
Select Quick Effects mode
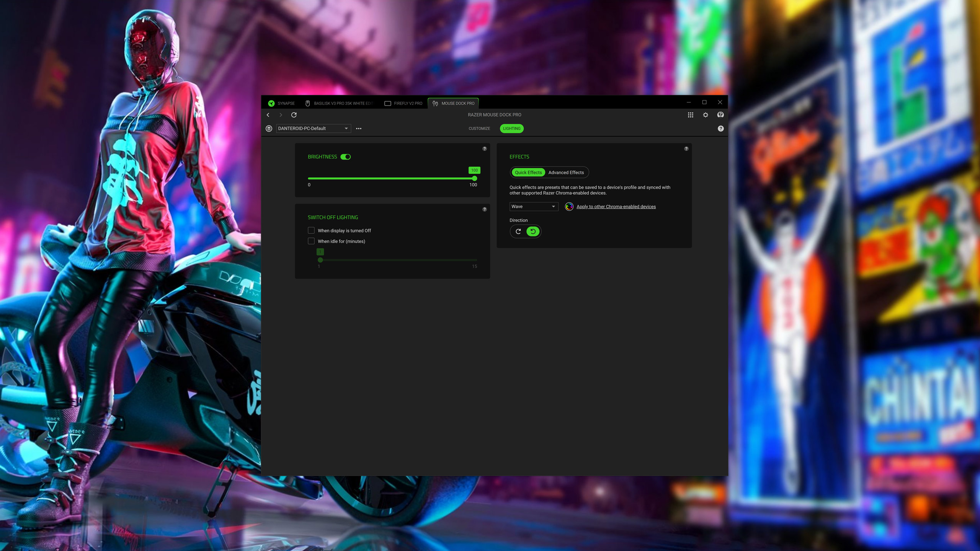(x=528, y=173)
